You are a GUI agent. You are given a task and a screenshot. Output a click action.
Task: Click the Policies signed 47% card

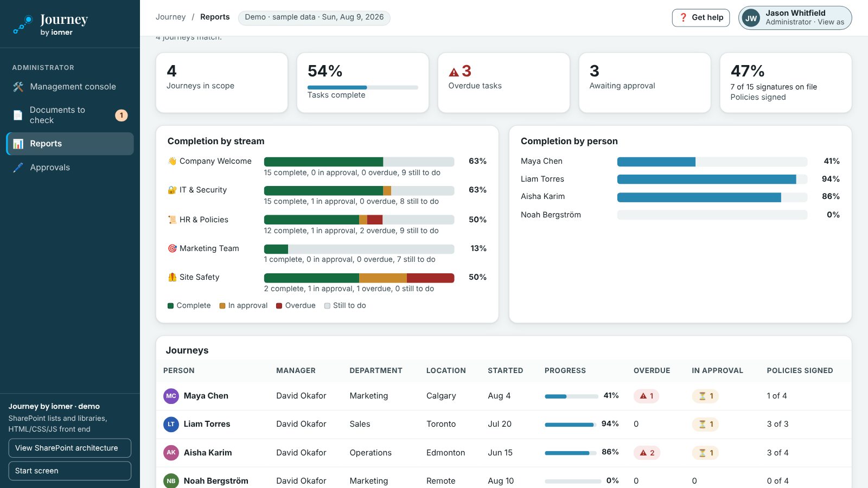(786, 82)
